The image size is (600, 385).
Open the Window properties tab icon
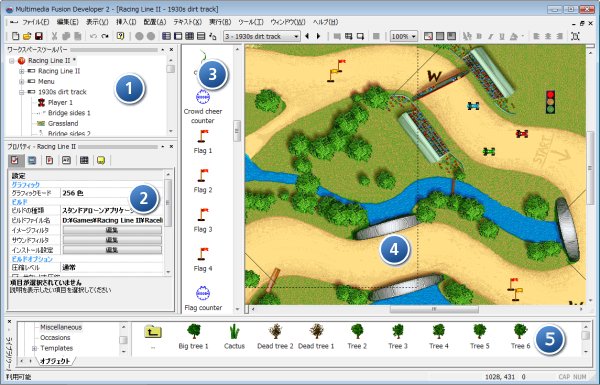pos(32,160)
